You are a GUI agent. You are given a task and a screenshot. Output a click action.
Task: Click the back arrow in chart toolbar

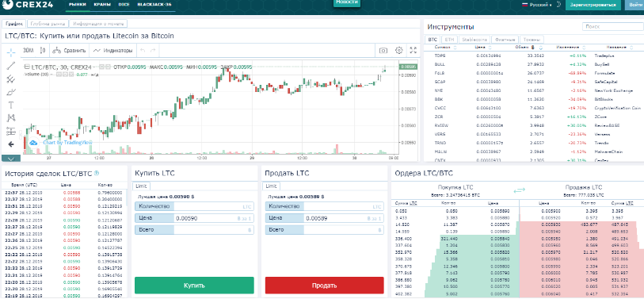[11, 144]
